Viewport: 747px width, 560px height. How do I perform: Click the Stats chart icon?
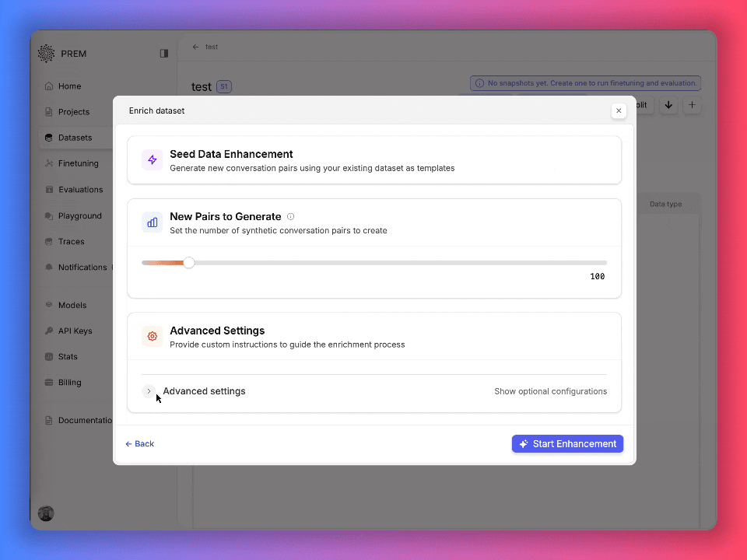pos(48,357)
